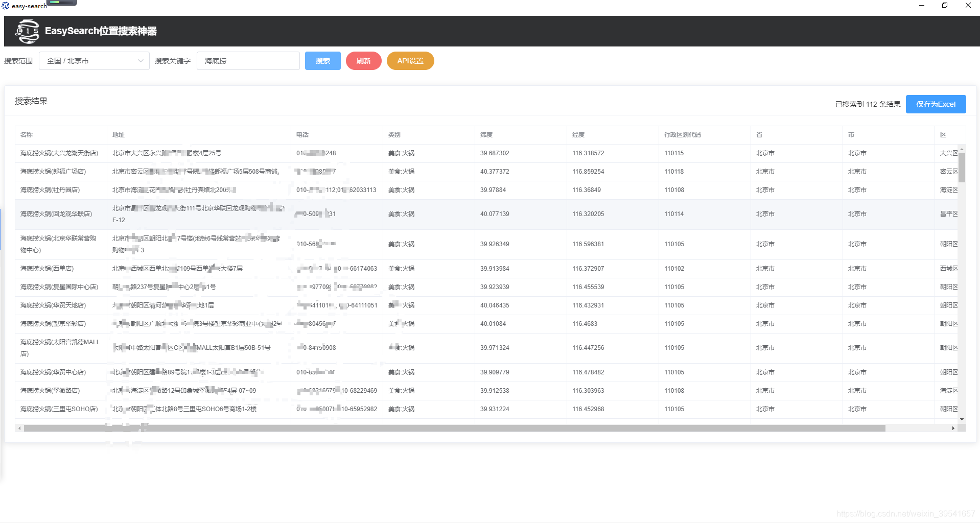Click the blue 搜索 button
Viewport: 980px width, 523px height.
323,61
